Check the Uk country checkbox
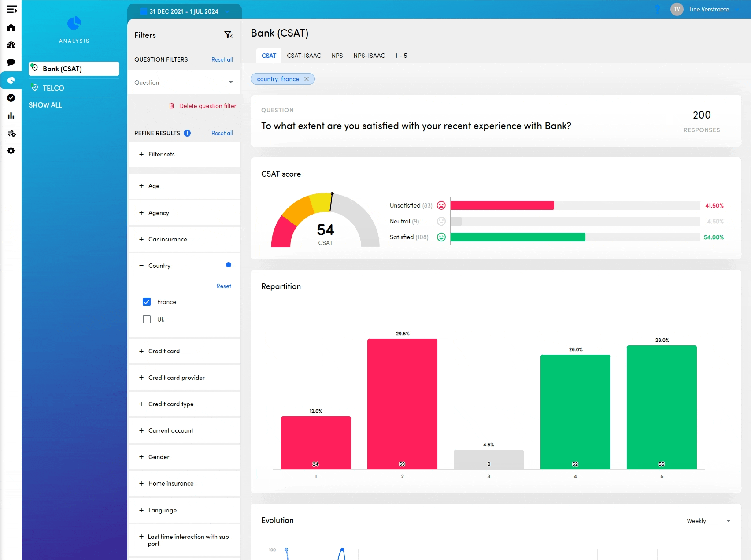The height and width of the screenshot is (560, 751). coord(147,319)
